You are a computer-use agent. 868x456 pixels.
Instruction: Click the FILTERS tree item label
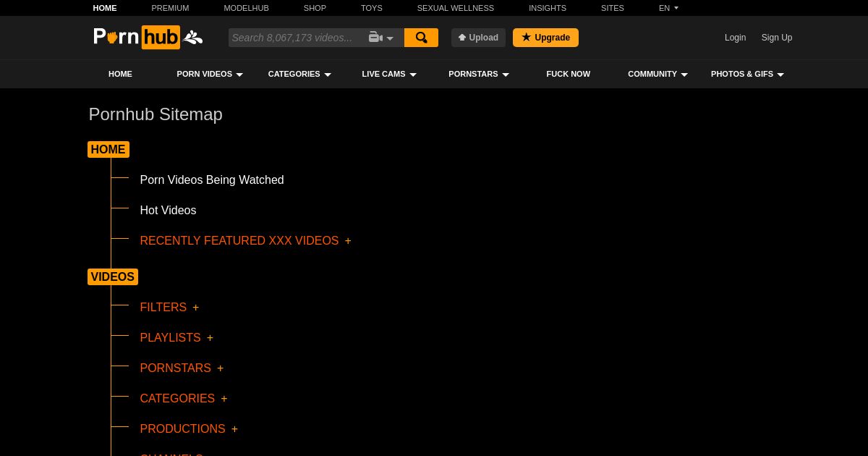pyautogui.click(x=163, y=307)
